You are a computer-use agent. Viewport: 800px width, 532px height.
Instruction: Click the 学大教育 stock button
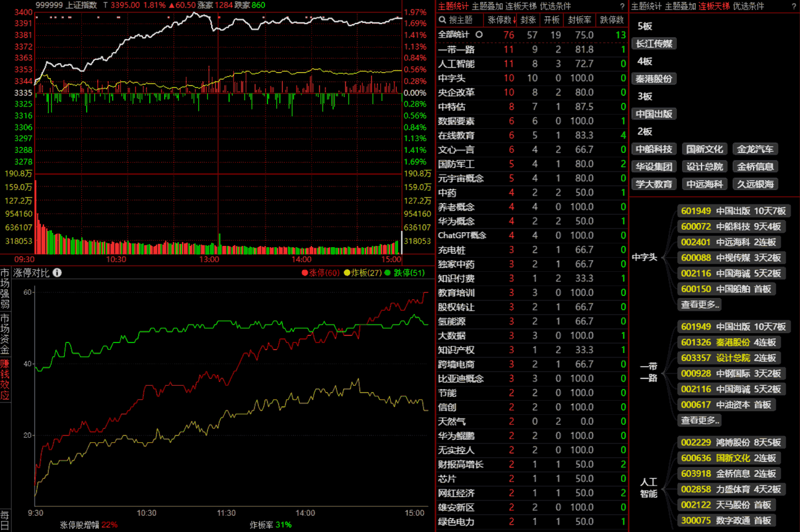[654, 184]
